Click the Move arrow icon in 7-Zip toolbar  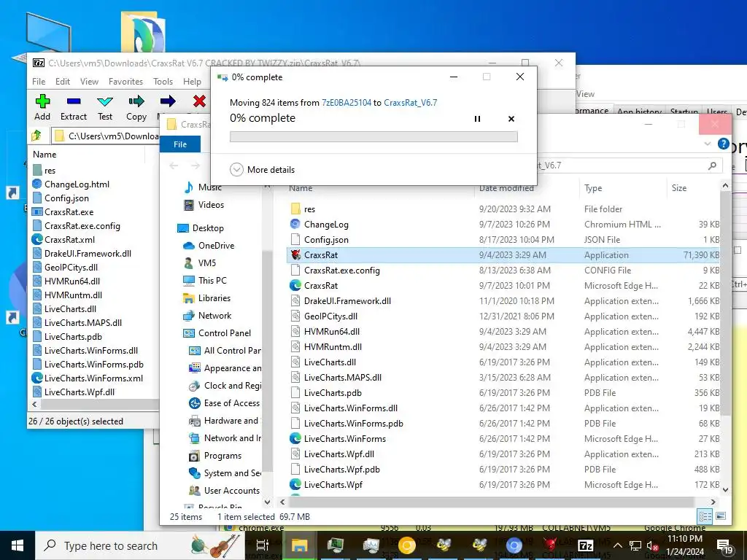[x=167, y=101]
